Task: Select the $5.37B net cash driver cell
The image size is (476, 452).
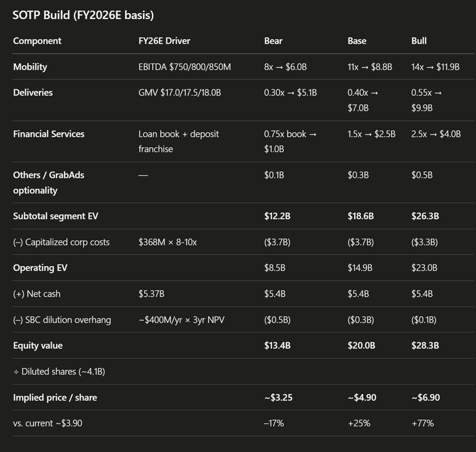Action: [x=151, y=294]
